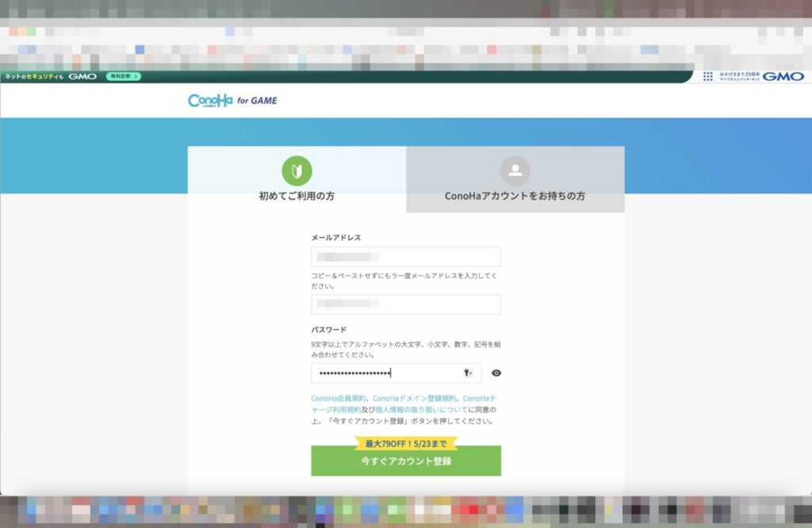Open the ConoHa会員規約 link
This screenshot has height=528, width=812.
point(338,398)
